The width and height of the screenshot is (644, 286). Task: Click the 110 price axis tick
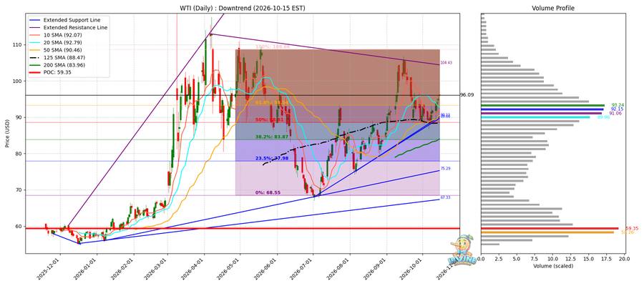pyautogui.click(x=18, y=45)
